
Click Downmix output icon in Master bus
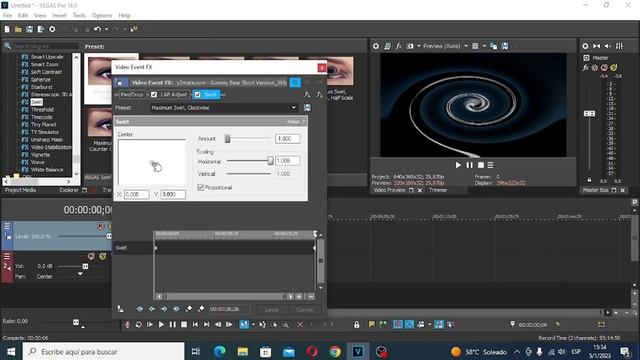click(x=597, y=46)
